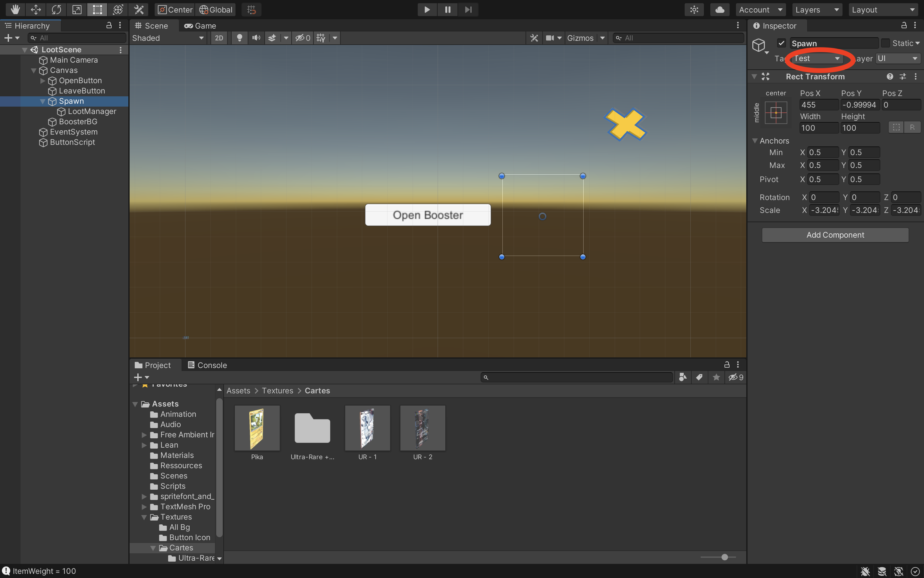924x578 pixels.
Task: Select the Project tab
Action: 153,365
